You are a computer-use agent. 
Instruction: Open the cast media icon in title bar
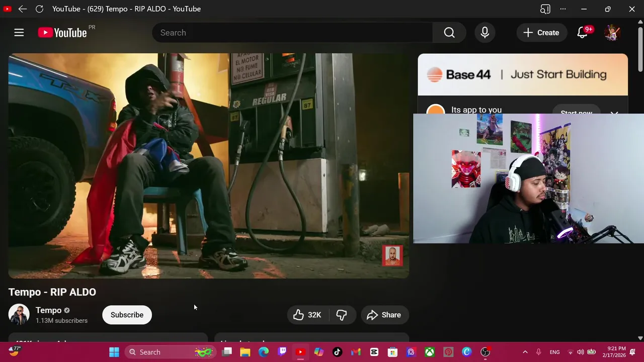point(545,9)
